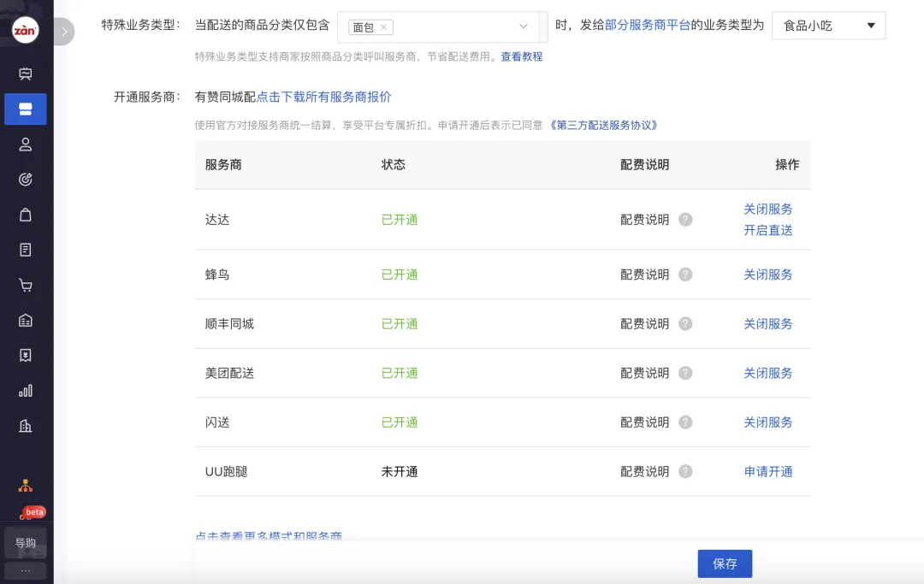Image resolution: width=924 pixels, height=584 pixels.
Task: Select the highlighted store icon in sidebar
Action: tap(26, 109)
